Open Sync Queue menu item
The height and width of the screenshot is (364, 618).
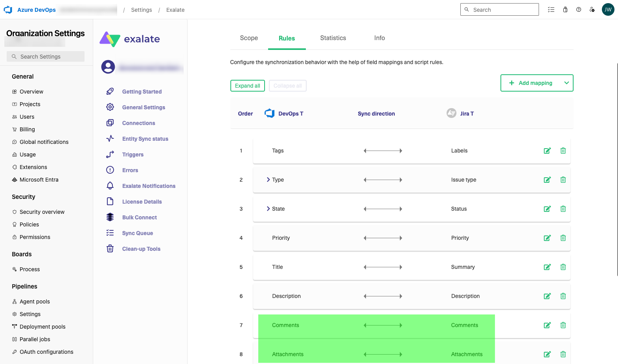tap(138, 233)
